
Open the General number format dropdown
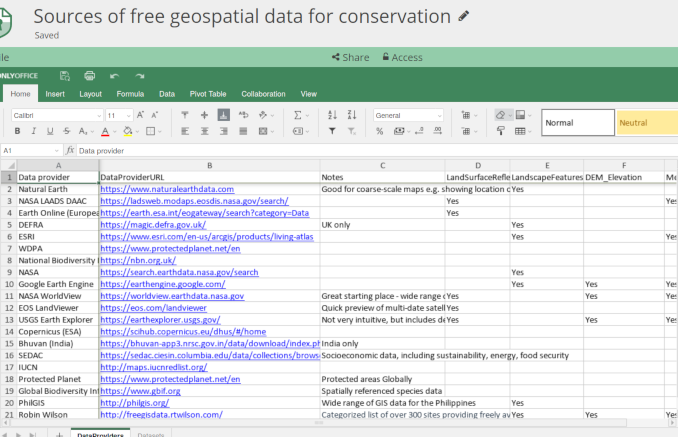coord(439,116)
